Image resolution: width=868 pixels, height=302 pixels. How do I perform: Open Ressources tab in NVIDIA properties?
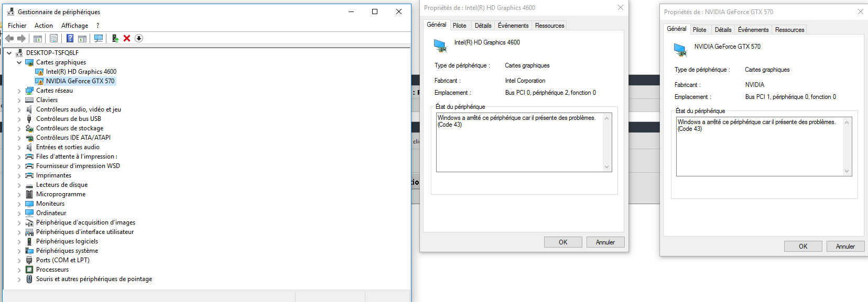click(x=790, y=30)
